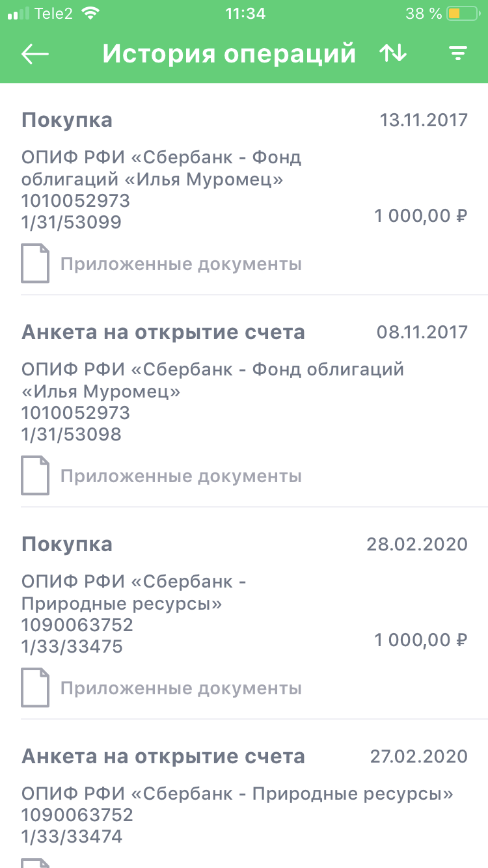Tap document icon for 13.11.2017 purchase
Image resolution: width=488 pixels, height=868 pixels.
click(35, 264)
